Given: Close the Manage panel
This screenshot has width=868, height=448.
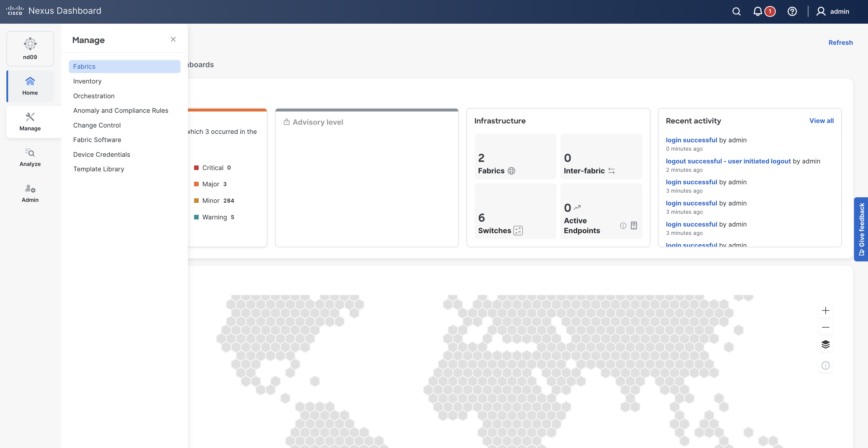Looking at the screenshot, I should [x=173, y=39].
